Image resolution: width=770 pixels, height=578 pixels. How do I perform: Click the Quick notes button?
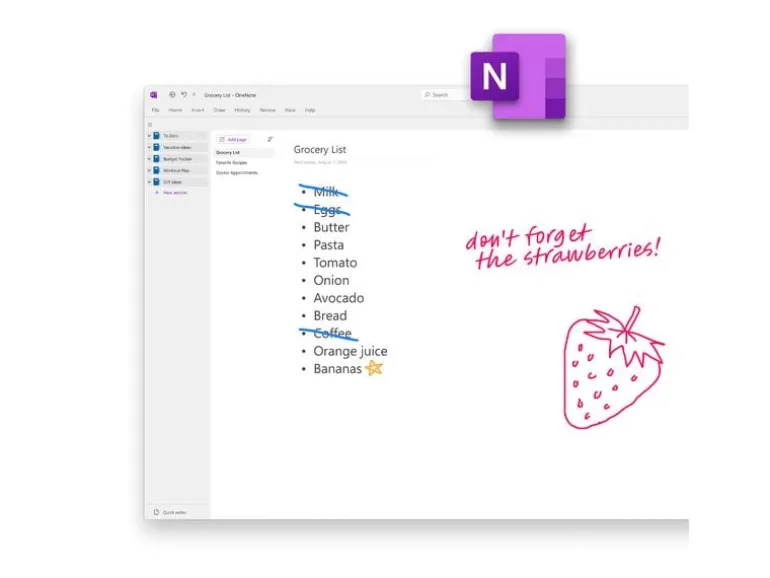(170, 512)
